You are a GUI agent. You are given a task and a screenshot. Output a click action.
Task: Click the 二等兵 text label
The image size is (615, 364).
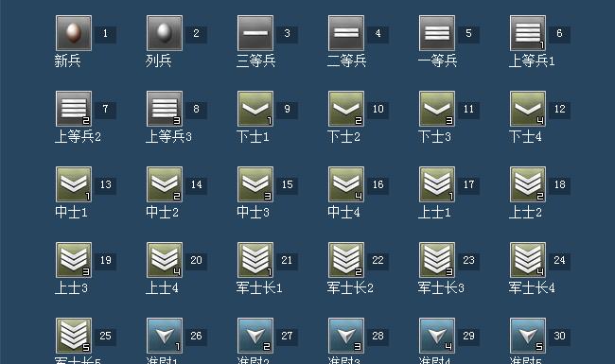(x=346, y=61)
